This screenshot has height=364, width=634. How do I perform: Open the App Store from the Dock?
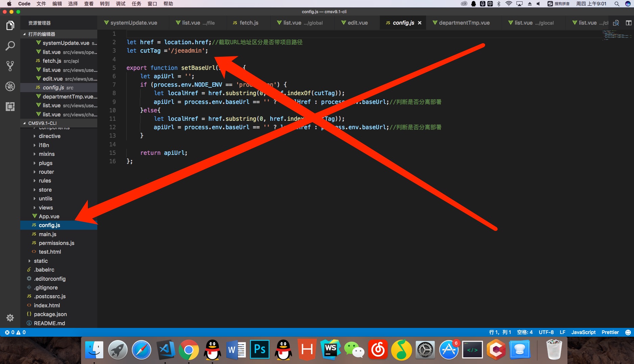[x=449, y=350]
